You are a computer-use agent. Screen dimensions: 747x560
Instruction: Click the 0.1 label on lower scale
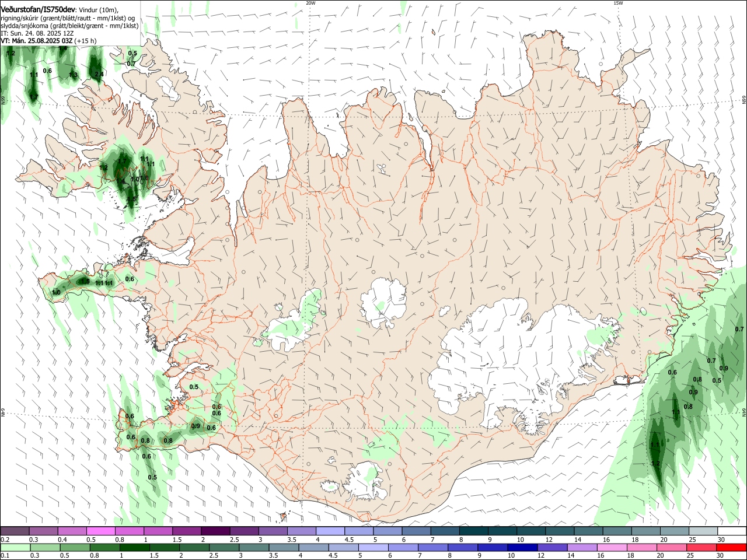tap(5, 556)
